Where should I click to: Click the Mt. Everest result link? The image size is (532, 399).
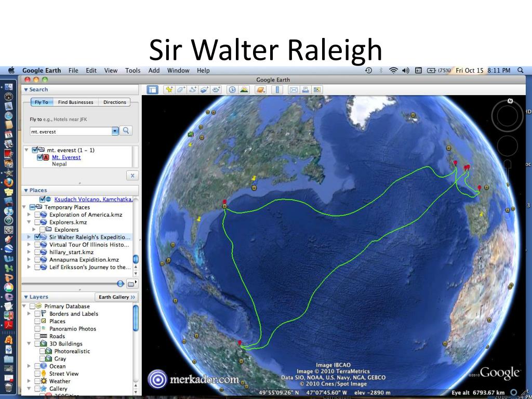pyautogui.click(x=66, y=157)
